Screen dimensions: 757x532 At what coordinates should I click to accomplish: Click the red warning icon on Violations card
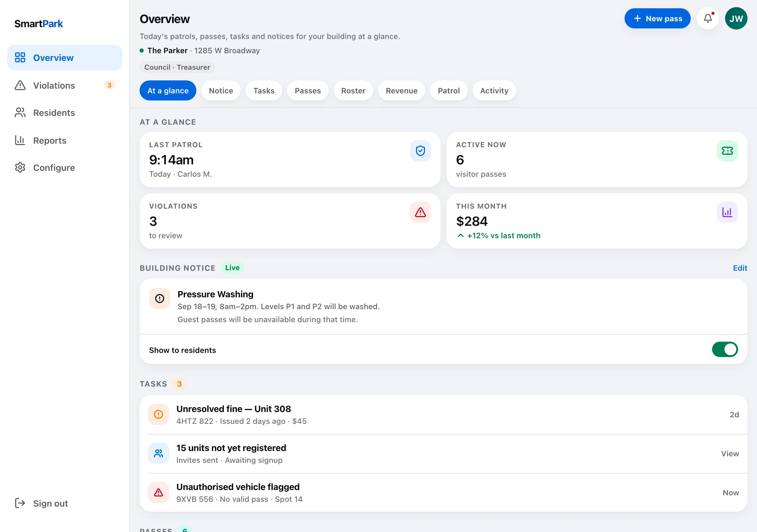(x=420, y=212)
